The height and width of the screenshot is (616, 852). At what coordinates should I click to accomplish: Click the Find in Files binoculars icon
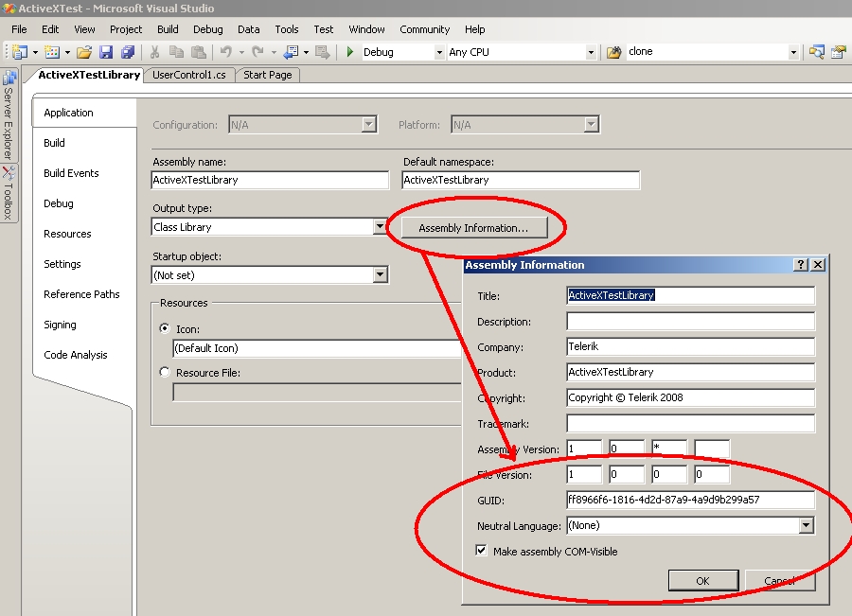pos(614,52)
